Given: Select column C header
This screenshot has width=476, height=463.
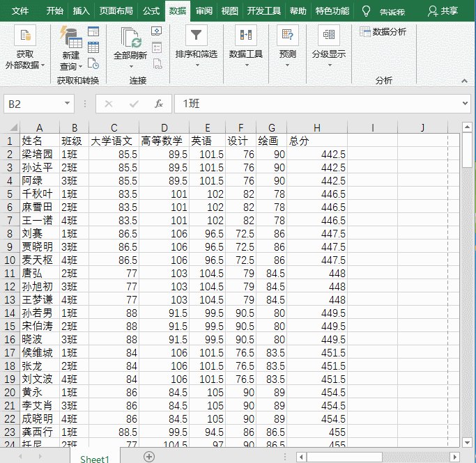Looking at the screenshot, I should [114, 127].
